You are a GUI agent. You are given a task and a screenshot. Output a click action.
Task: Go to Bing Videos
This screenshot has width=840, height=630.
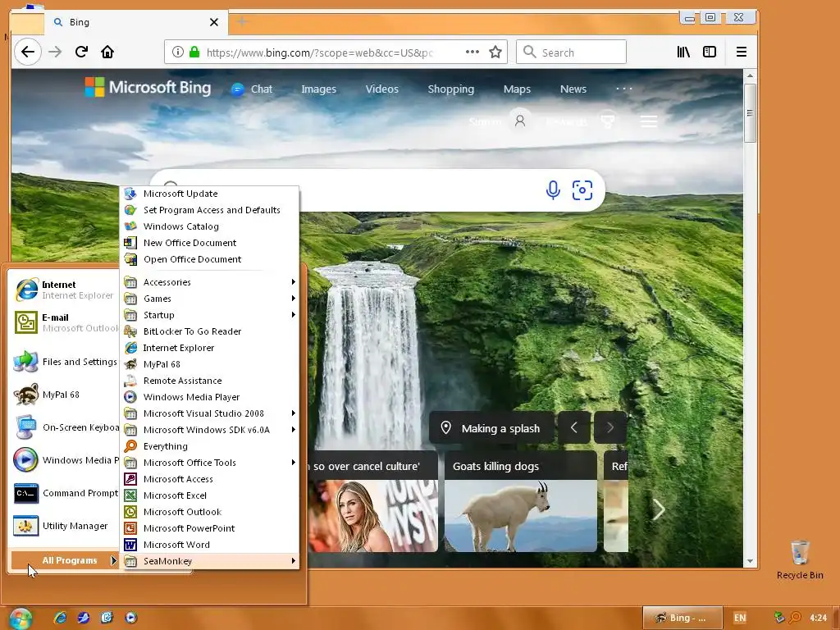[x=382, y=89]
